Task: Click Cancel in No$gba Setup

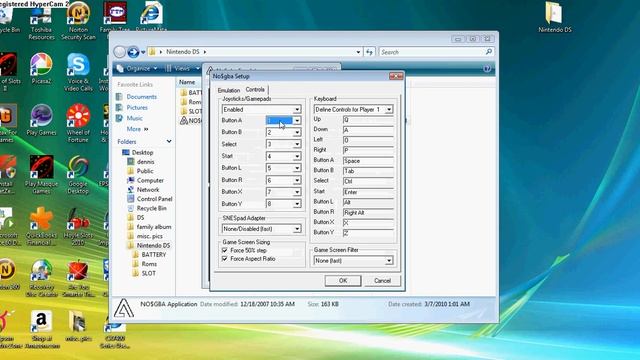Action: (382, 280)
